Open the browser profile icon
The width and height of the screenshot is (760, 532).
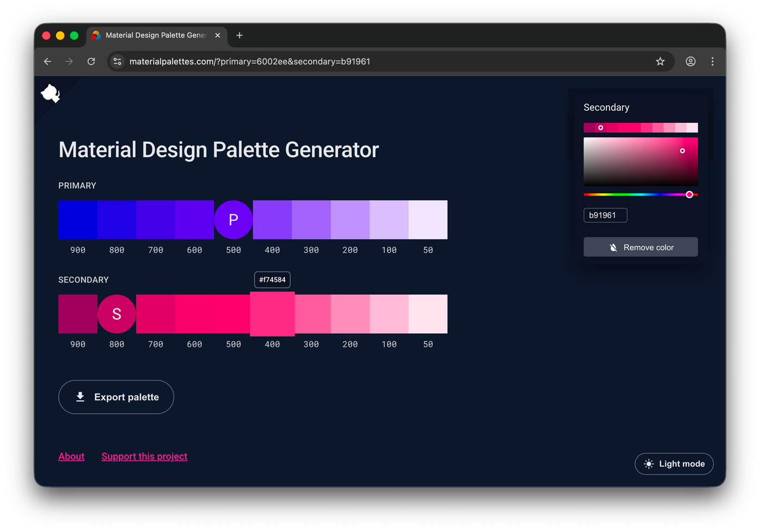point(691,61)
